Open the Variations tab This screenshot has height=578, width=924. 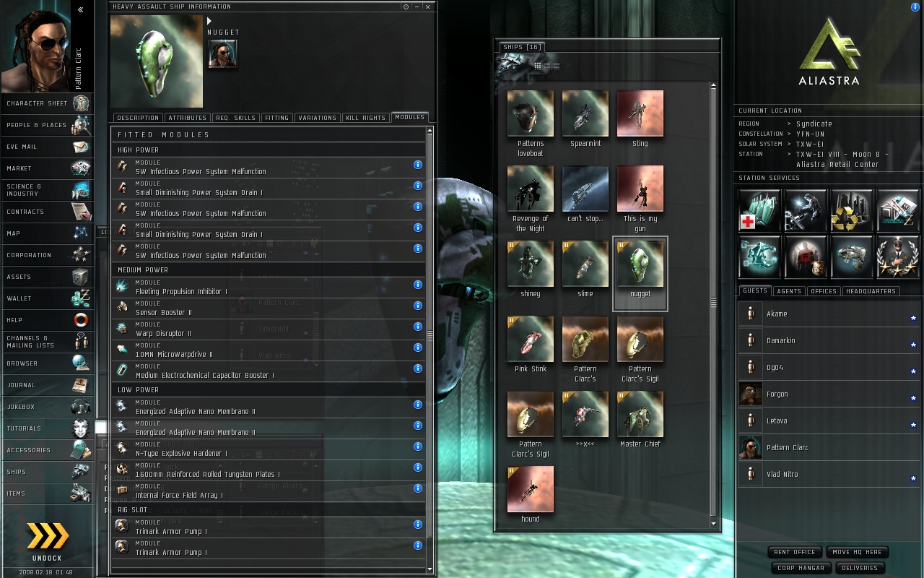(x=318, y=118)
